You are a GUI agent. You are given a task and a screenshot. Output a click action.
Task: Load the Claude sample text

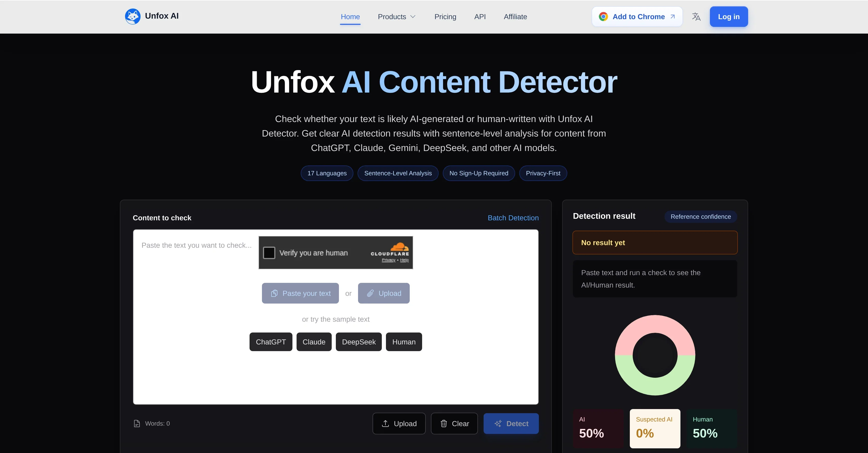click(314, 342)
